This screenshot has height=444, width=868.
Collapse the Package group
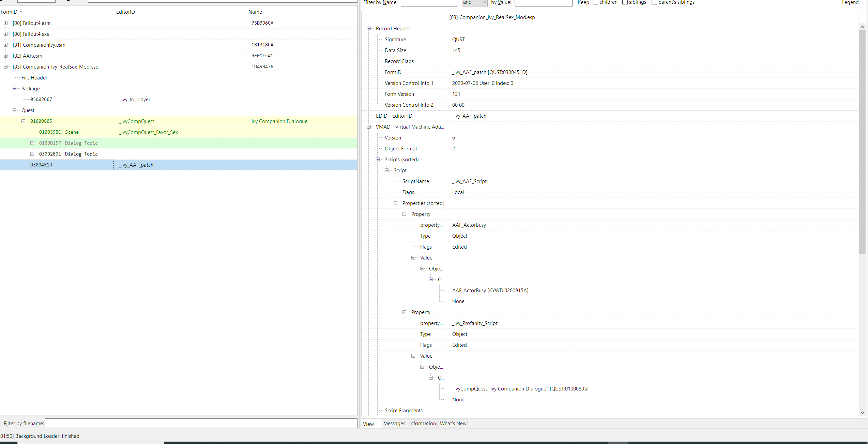pos(14,89)
